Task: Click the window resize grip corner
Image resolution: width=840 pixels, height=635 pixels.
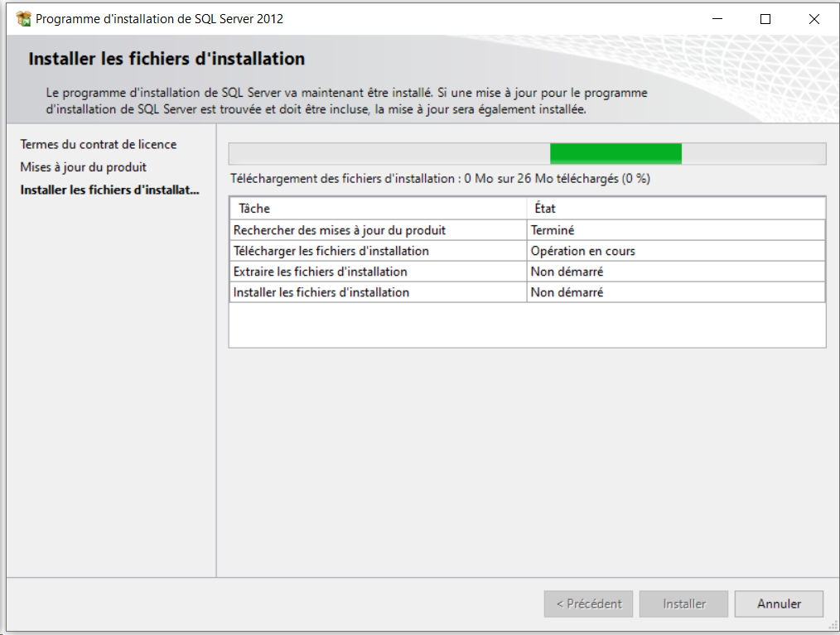Action: tap(833, 625)
